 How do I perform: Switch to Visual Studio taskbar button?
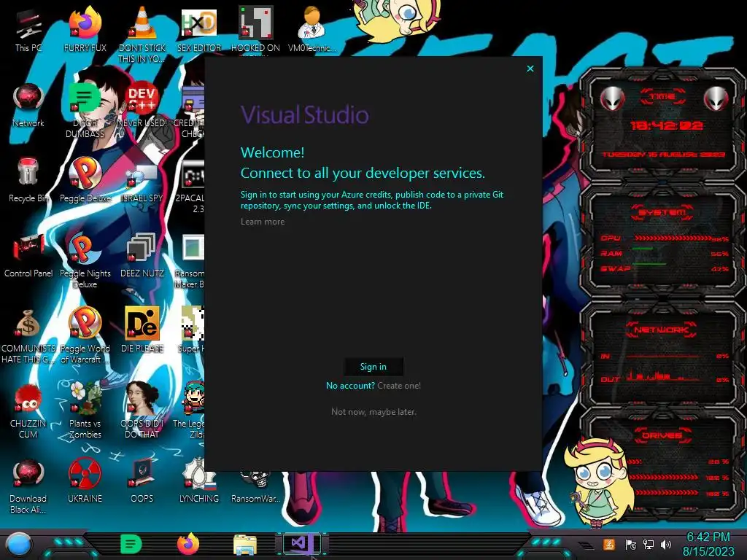(301, 544)
